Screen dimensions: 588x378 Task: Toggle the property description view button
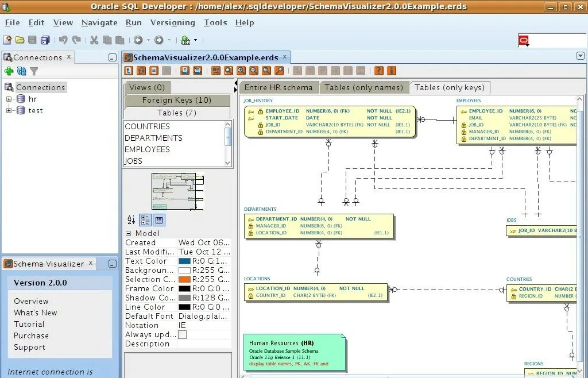(x=159, y=220)
